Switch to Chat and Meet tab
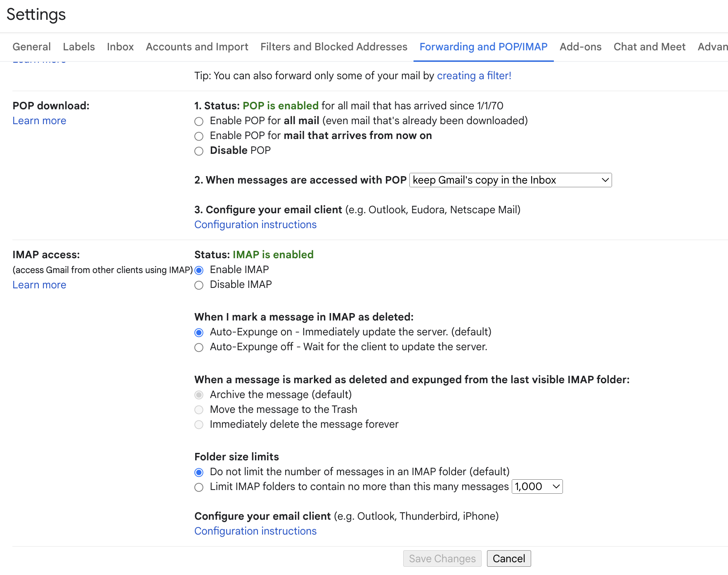The image size is (728, 575). click(649, 47)
